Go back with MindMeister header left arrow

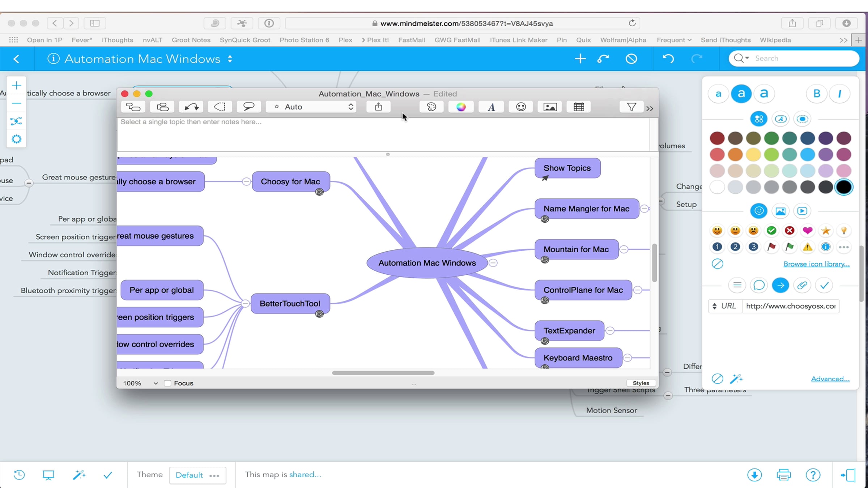[x=16, y=59]
